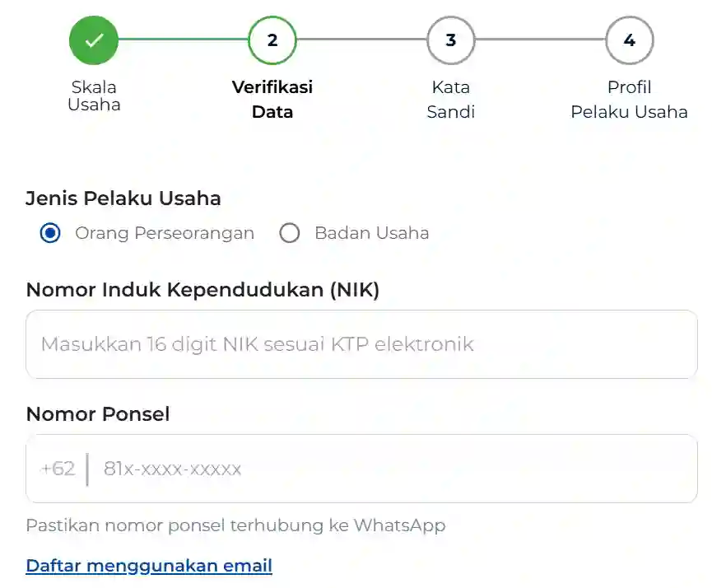The image size is (712, 588).
Task: Jump to step 3 circle
Action: coord(450,40)
